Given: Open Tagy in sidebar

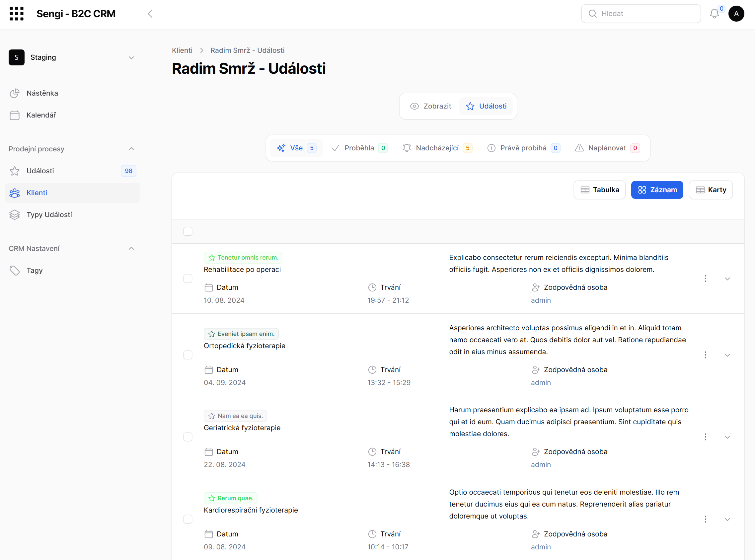Looking at the screenshot, I should tap(73, 271).
